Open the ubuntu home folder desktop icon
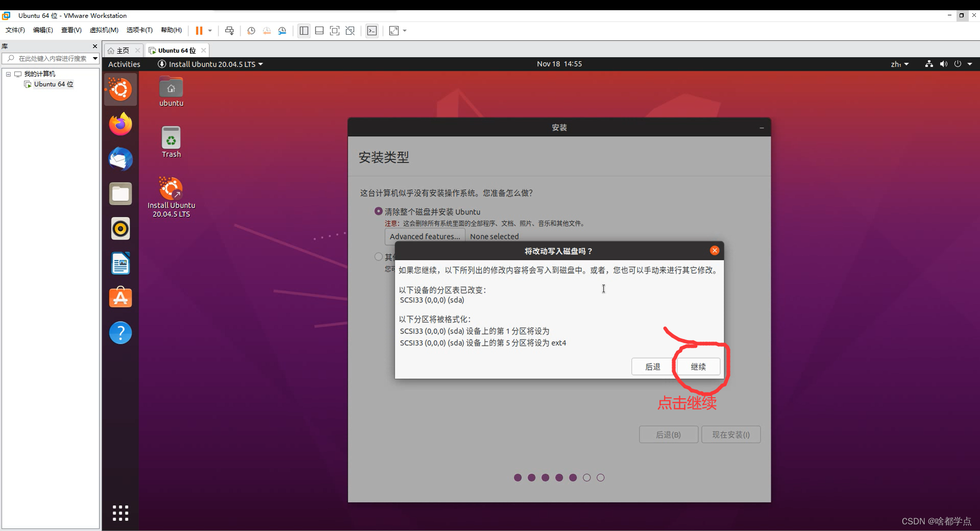Screen dimensions: 980x531 click(171, 92)
